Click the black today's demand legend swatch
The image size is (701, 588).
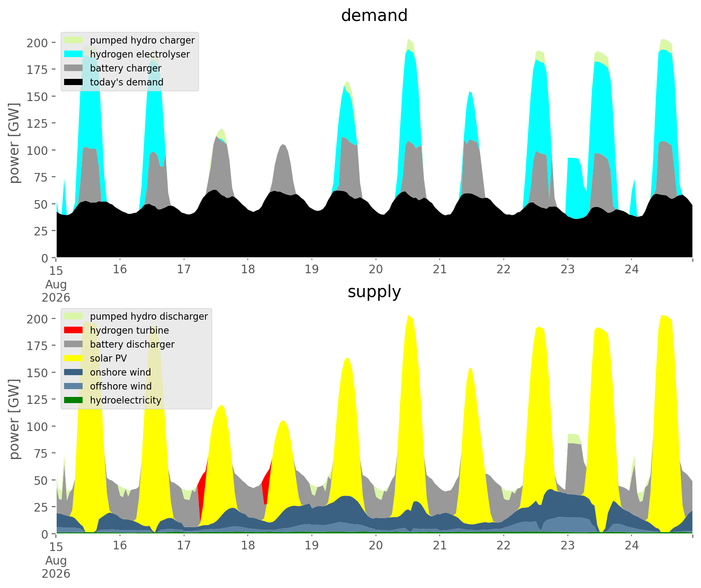(74, 82)
